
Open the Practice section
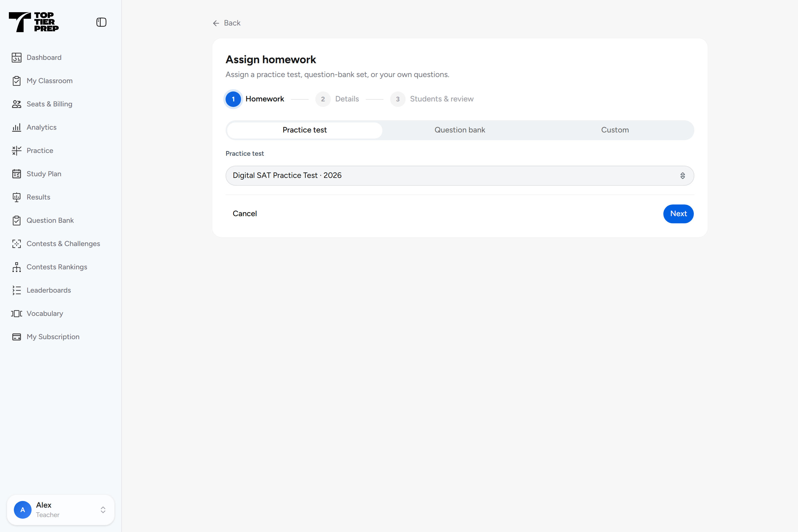(40, 151)
